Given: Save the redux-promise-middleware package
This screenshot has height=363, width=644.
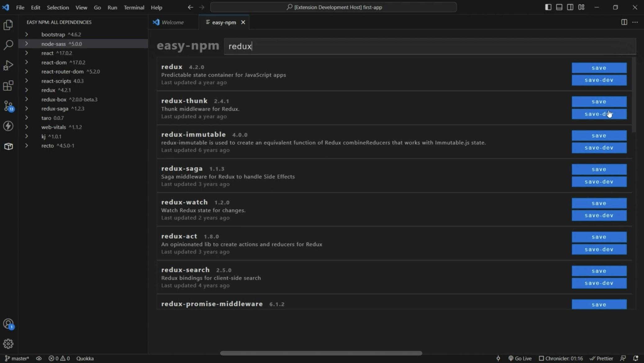Looking at the screenshot, I should pos(599,304).
